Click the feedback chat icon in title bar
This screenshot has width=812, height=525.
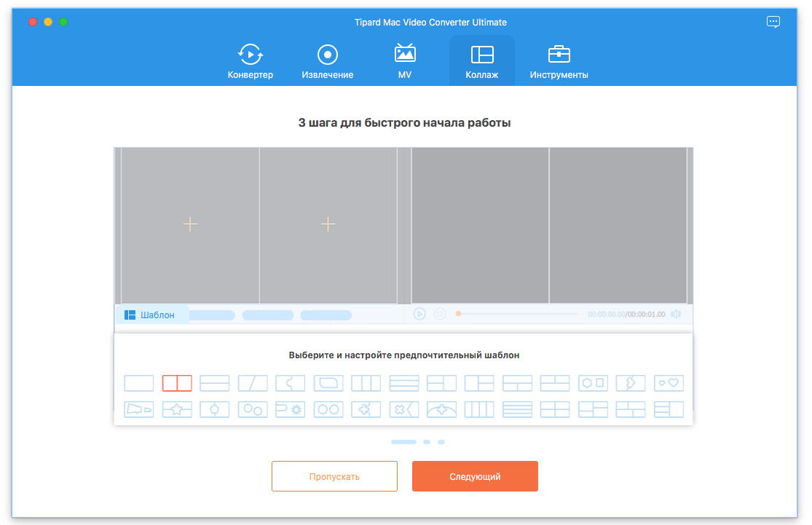click(773, 22)
